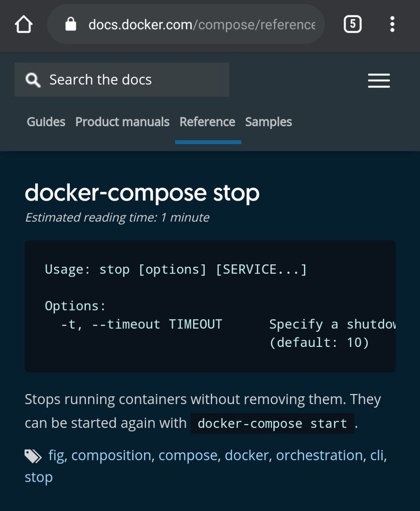The height and width of the screenshot is (511, 420).
Task: Go to the Samples tab
Action: tap(268, 122)
